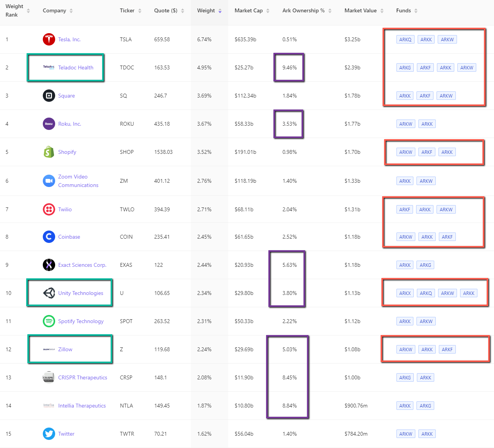The width and height of the screenshot is (494, 448).
Task: Sort by Ark Ownership % arrows
Action: (330, 11)
